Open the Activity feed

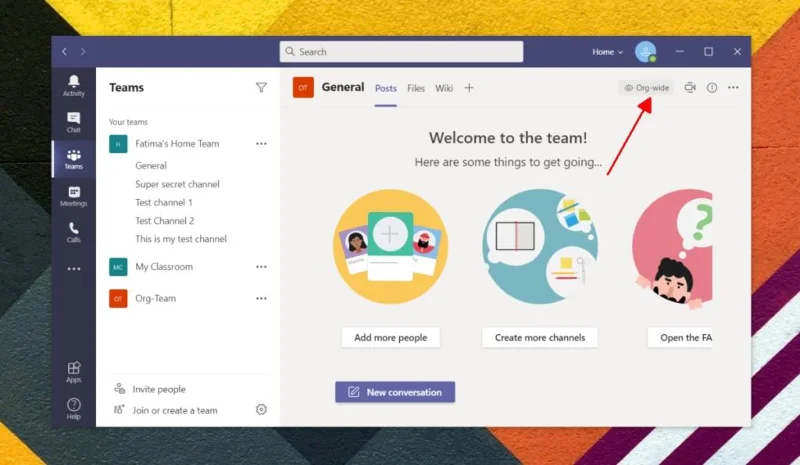pyautogui.click(x=73, y=86)
